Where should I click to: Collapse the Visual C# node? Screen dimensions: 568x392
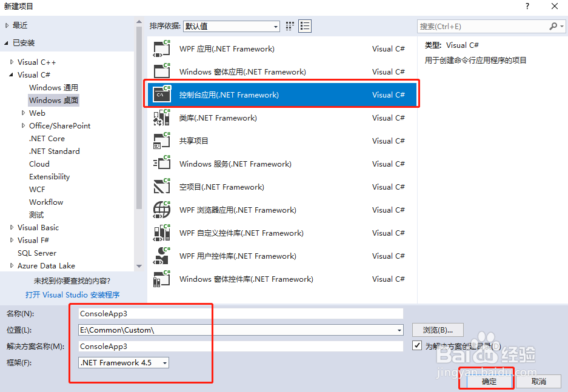coord(12,75)
